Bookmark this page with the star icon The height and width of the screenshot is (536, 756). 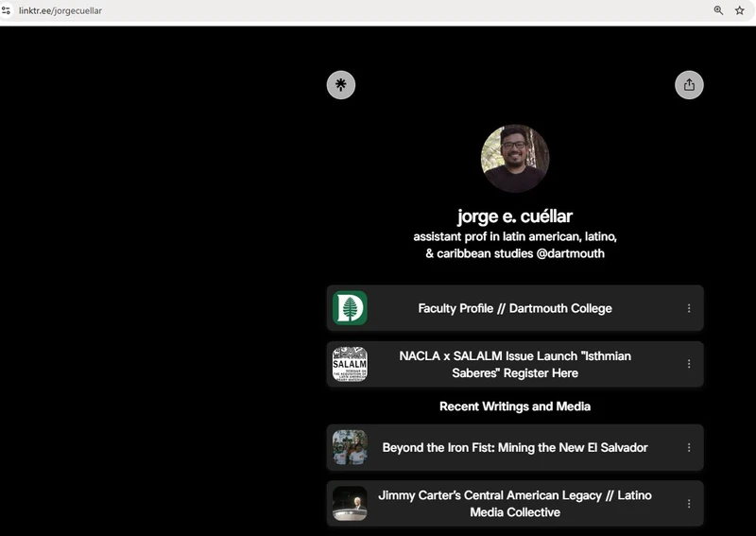[740, 10]
